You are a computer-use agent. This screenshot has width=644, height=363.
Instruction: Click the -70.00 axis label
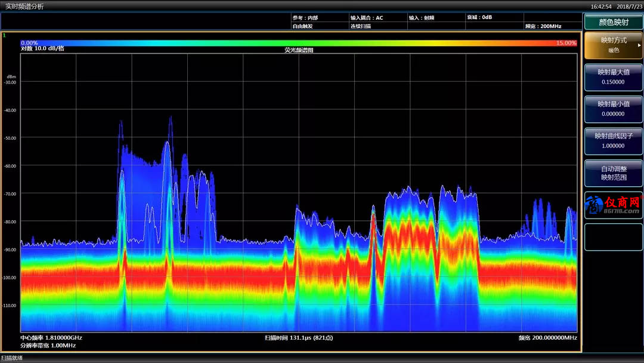tap(10, 193)
